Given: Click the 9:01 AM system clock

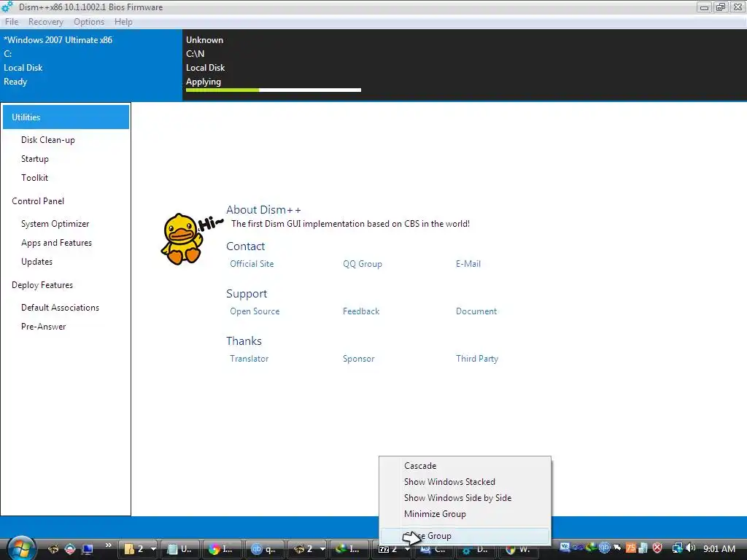Looking at the screenshot, I should click(x=719, y=548).
